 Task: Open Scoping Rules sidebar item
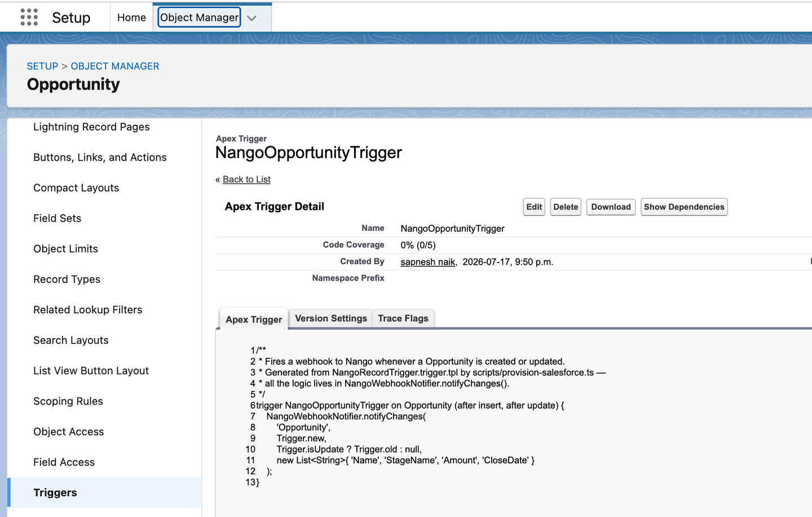(68, 401)
